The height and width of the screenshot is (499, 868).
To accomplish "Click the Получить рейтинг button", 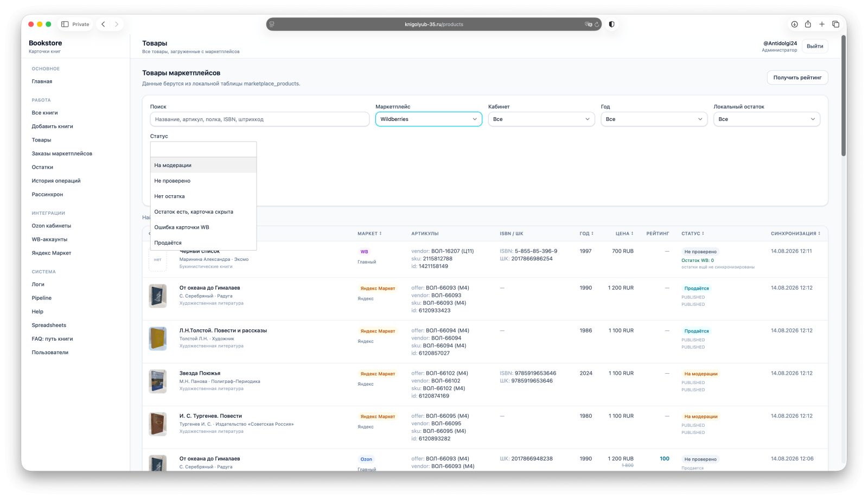I will tap(797, 78).
